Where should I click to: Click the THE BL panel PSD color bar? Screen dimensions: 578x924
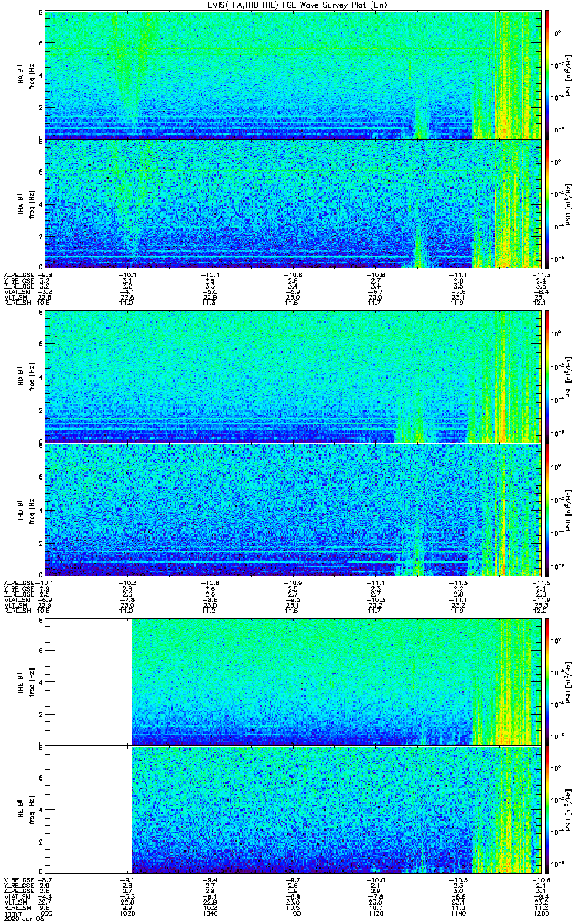tap(547, 682)
